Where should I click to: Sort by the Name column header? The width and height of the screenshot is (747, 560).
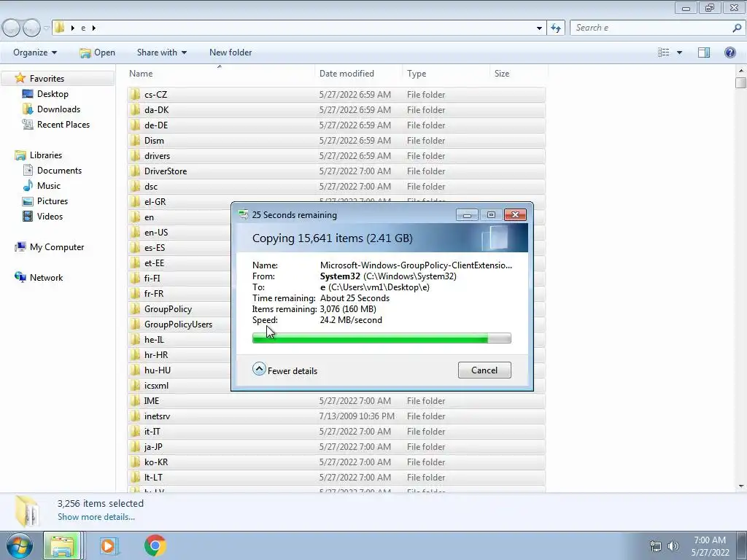141,74
